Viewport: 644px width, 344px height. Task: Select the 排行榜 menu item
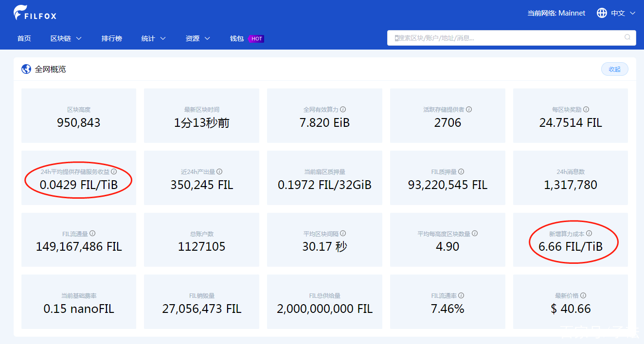pyautogui.click(x=112, y=38)
